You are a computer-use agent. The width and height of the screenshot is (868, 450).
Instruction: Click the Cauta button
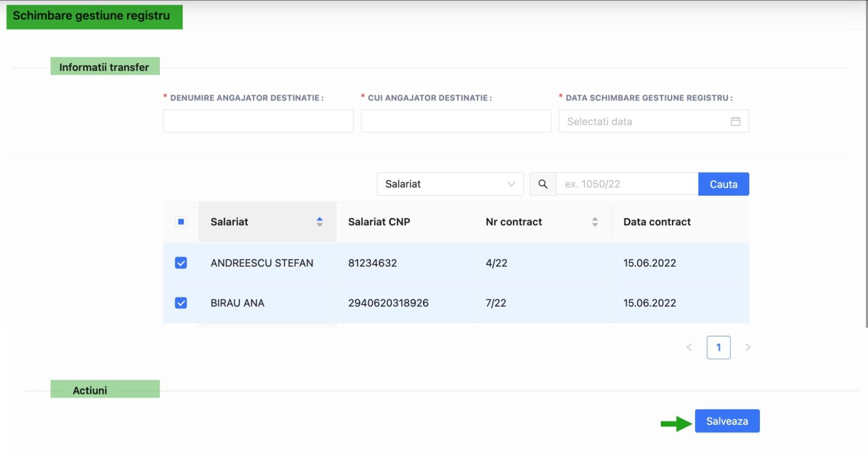coord(723,184)
